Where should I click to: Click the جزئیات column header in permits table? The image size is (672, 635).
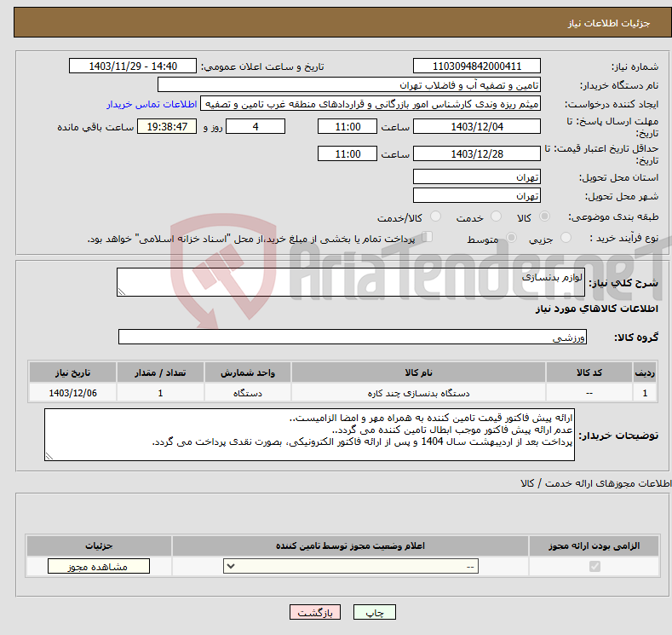99,546
